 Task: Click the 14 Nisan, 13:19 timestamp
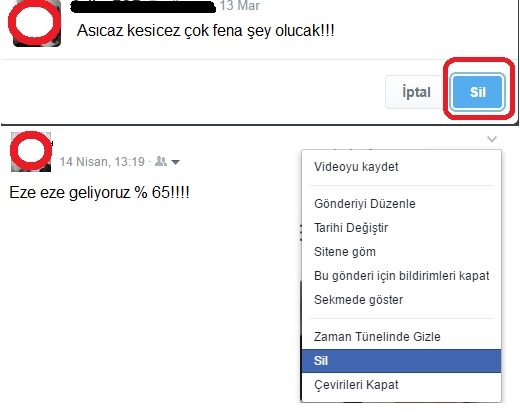tap(102, 162)
